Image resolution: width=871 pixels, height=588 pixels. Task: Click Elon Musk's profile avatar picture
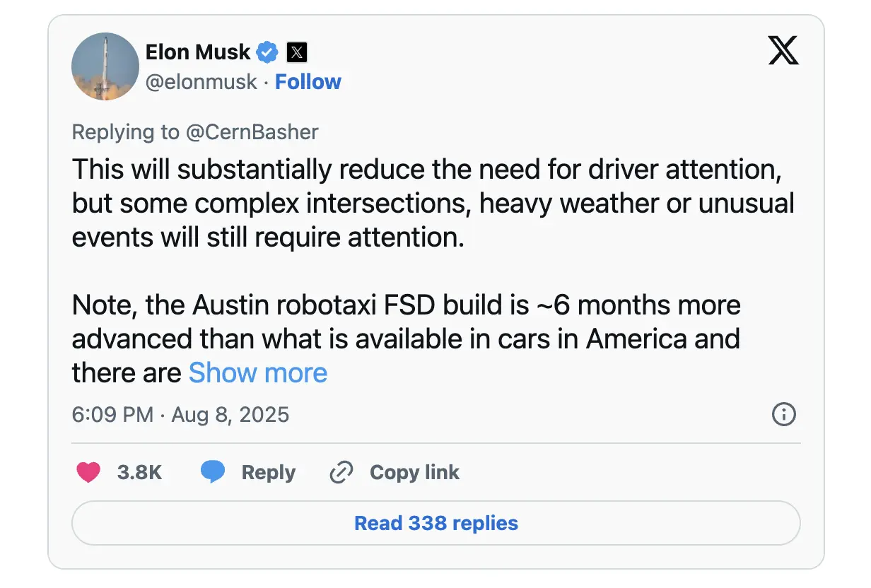pos(105,66)
